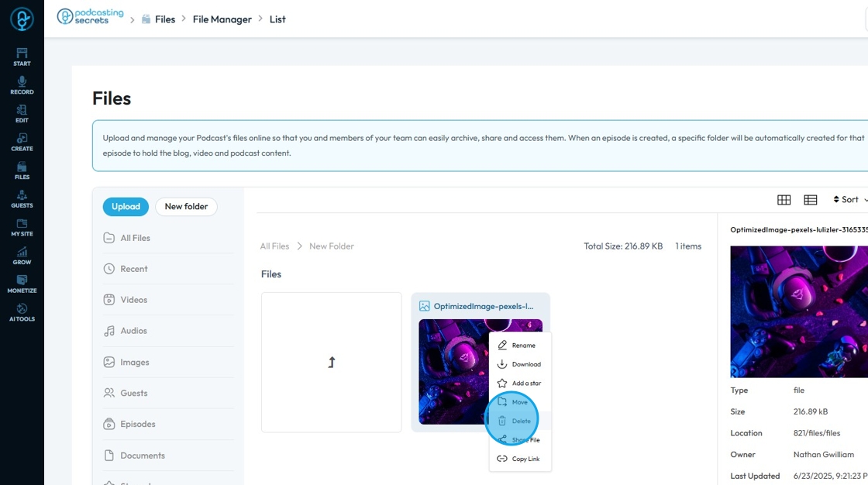This screenshot has height=485, width=868.
Task: Choose Move in context menu
Action: point(520,402)
